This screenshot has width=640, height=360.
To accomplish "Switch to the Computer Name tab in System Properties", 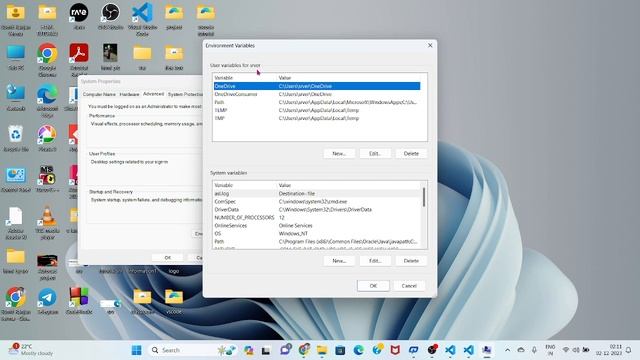I will (x=99, y=94).
